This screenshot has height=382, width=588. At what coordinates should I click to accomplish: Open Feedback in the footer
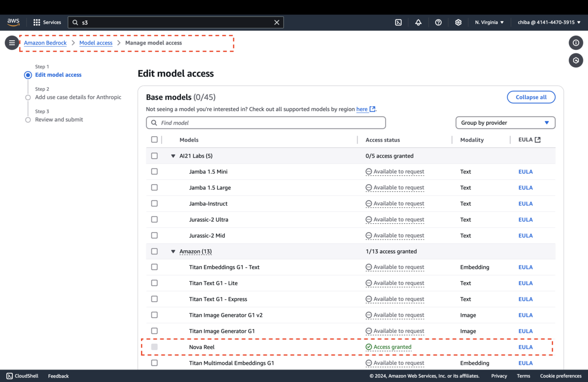[58, 376]
